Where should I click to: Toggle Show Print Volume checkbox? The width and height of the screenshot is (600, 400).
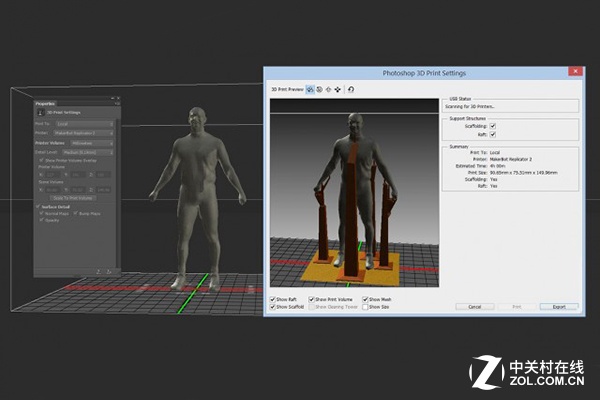[312, 299]
